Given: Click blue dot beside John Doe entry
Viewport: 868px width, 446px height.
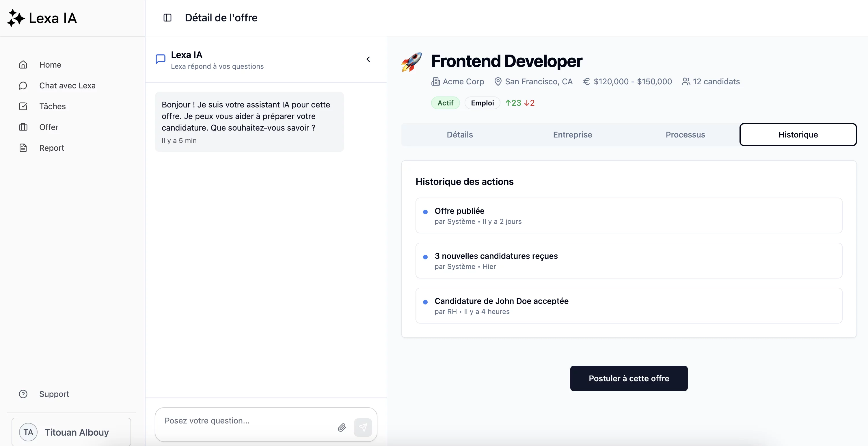Looking at the screenshot, I should tap(425, 302).
